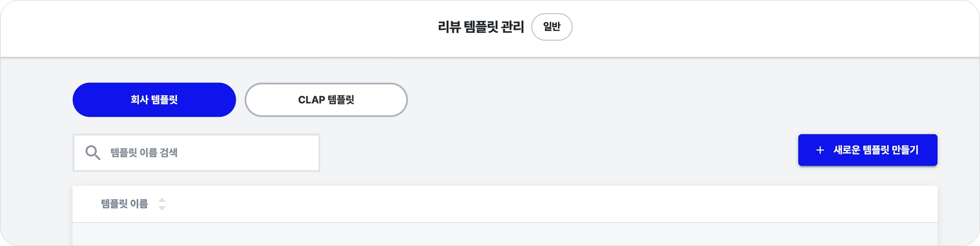
Task: Click the search box placeholder text
Action: 144,153
